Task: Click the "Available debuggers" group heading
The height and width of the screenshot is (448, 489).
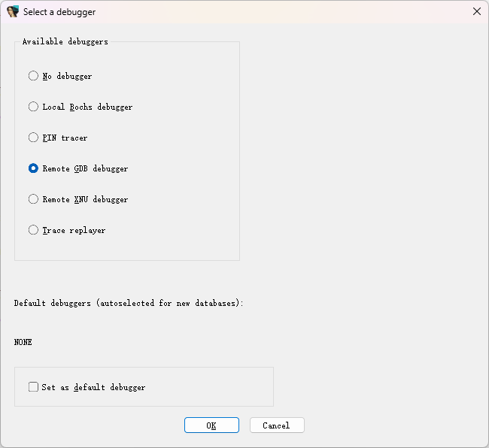Action: (x=65, y=41)
